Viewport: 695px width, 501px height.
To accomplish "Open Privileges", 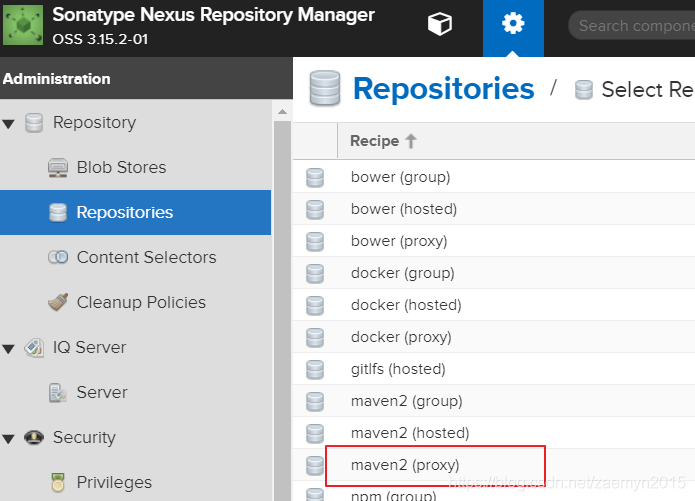I will (x=114, y=482).
